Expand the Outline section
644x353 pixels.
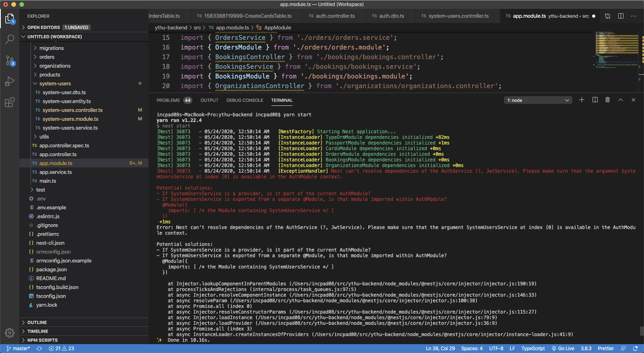tap(84, 322)
